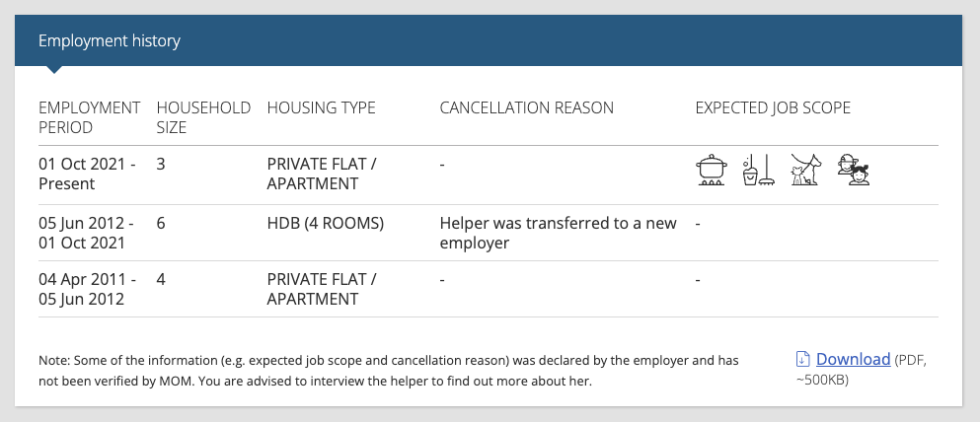Click the Expected Job Scope column header
This screenshot has width=980, height=422.
click(773, 107)
